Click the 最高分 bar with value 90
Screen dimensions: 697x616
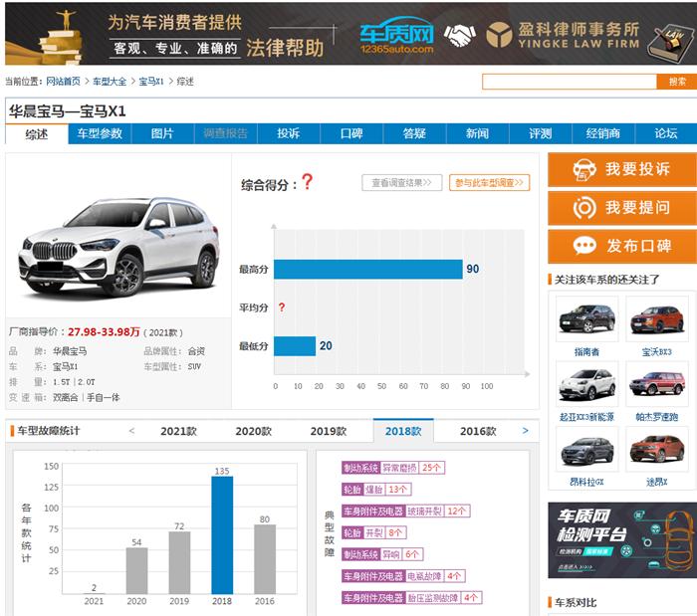pyautogui.click(x=368, y=269)
